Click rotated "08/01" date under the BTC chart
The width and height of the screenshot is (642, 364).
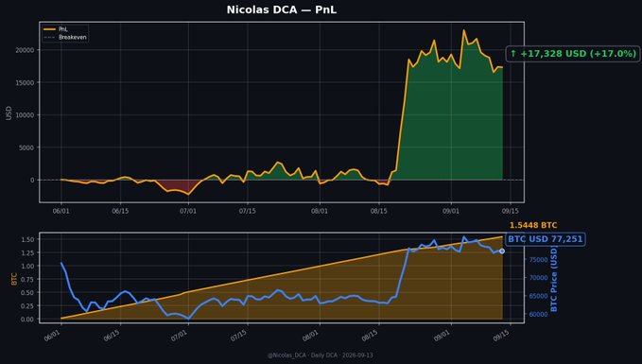pos(310,336)
